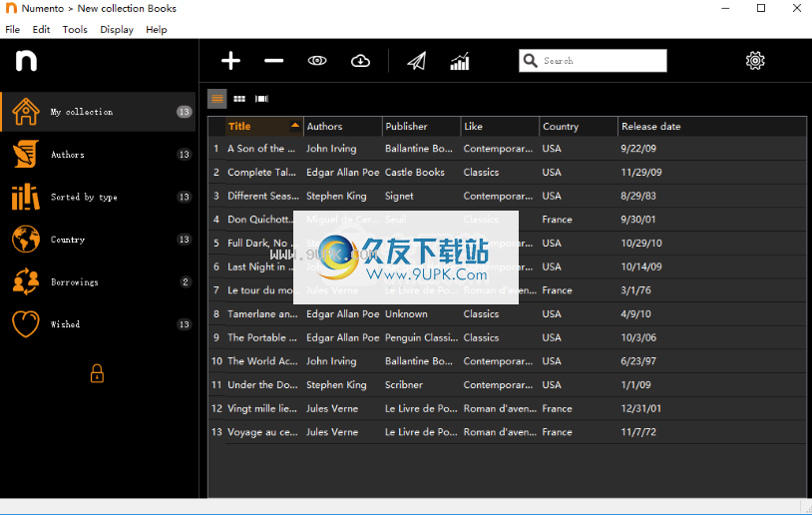Viewport: 812px width, 515px height.
Task: Select 'Under the Do...' title cell
Action: click(262, 385)
